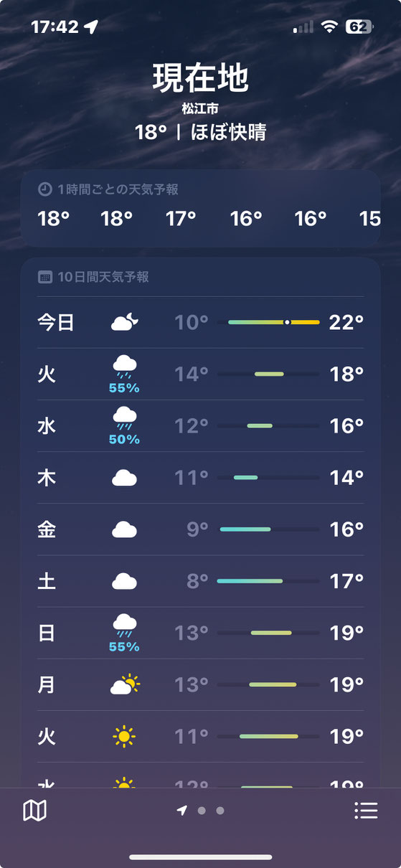Tap the current location arrow page indicator
This screenshot has width=401, height=868.
point(182,811)
